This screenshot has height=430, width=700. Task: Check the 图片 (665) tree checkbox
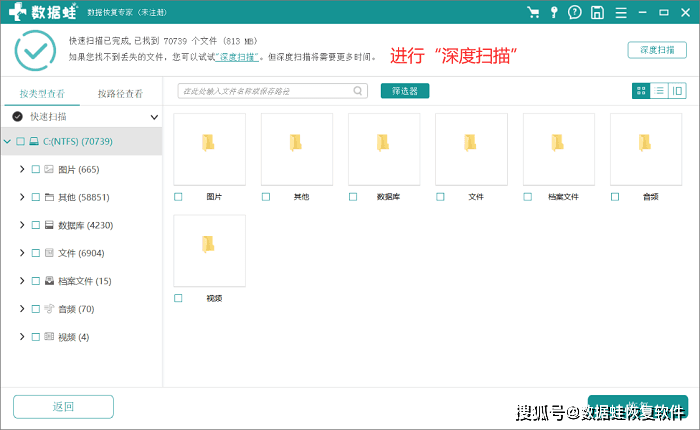coord(36,169)
